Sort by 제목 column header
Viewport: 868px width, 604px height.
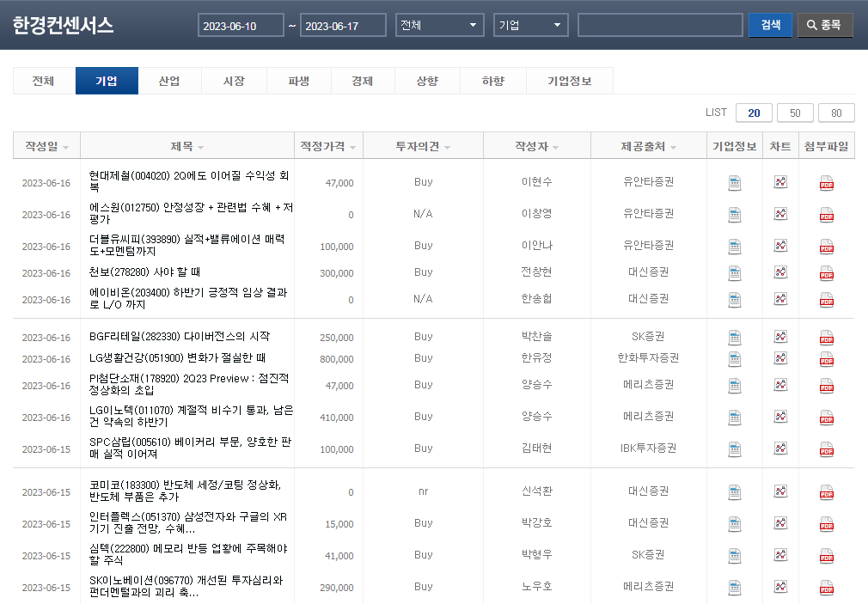[x=187, y=146]
